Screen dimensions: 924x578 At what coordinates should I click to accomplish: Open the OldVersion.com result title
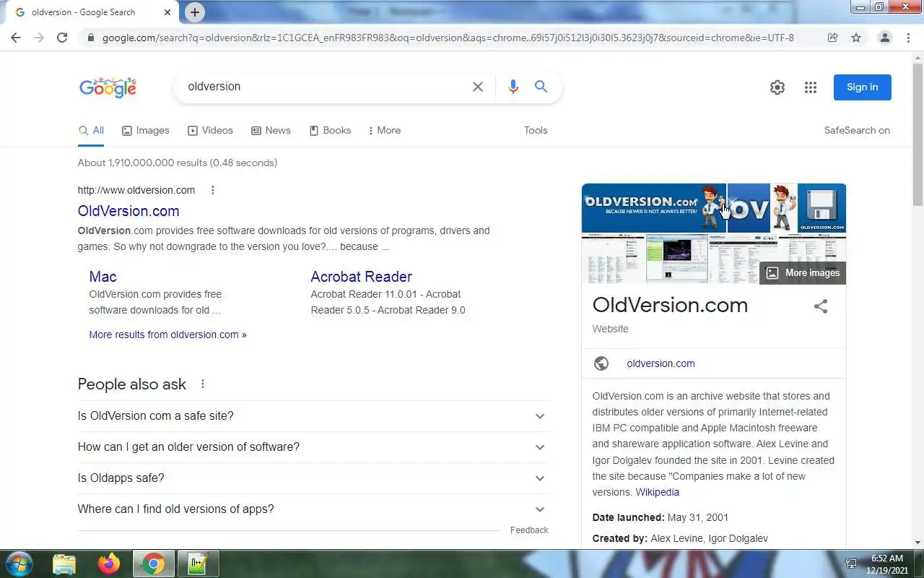[128, 211]
